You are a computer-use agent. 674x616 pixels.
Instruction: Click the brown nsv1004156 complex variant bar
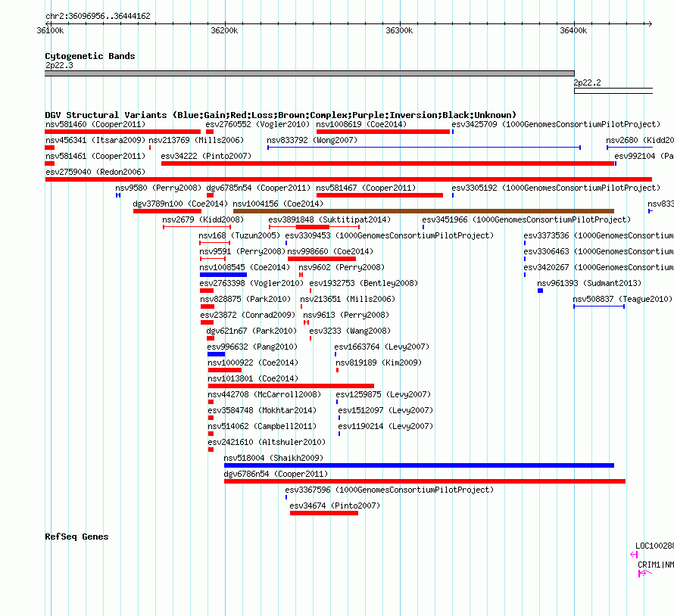pyautogui.click(x=423, y=211)
